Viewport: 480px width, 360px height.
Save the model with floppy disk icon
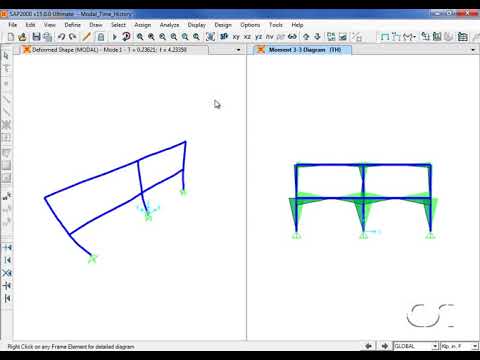(x=36, y=37)
